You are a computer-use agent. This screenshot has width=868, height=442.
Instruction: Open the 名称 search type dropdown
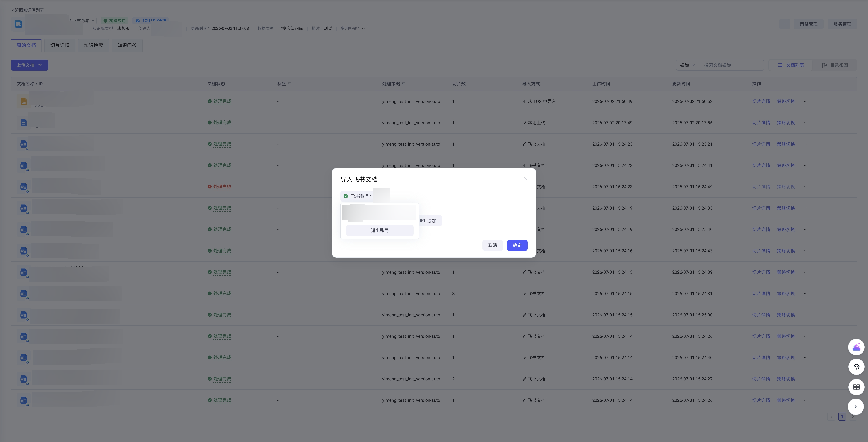point(688,65)
